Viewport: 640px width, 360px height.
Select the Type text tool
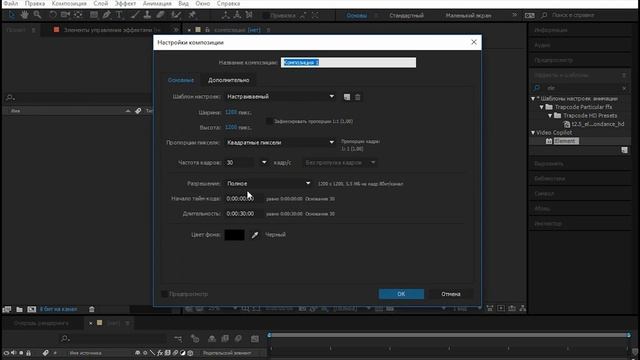pyautogui.click(x=119, y=15)
